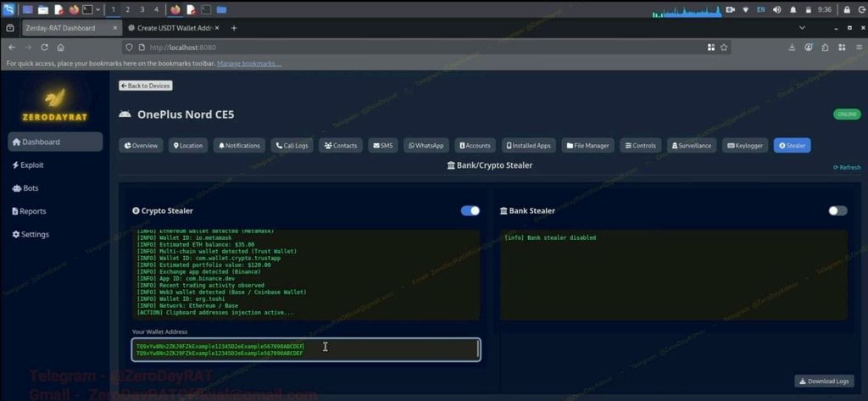
Task: Open Firefox View from the tab bar
Action: 9,28
